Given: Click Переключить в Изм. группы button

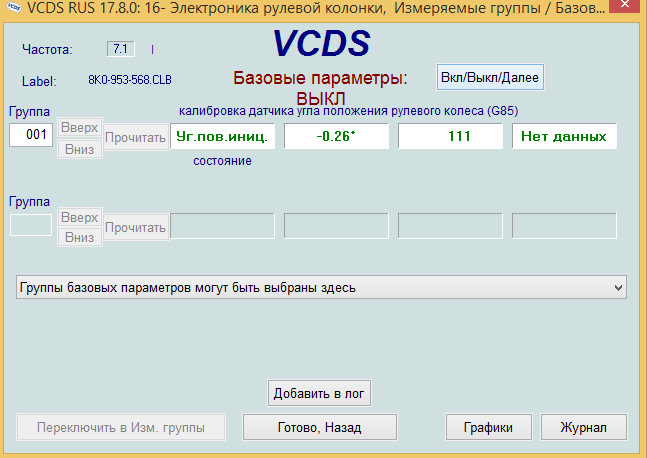Looking at the screenshot, I should [121, 427].
